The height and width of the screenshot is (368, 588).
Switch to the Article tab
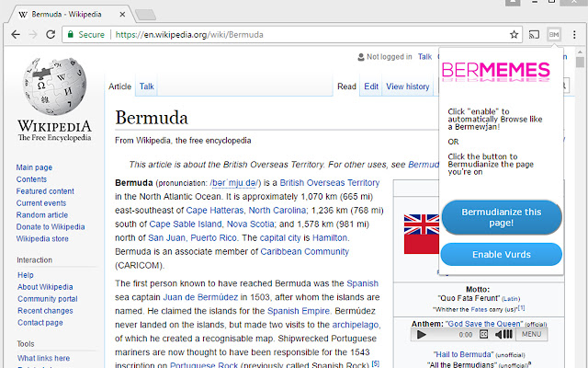coord(120,86)
